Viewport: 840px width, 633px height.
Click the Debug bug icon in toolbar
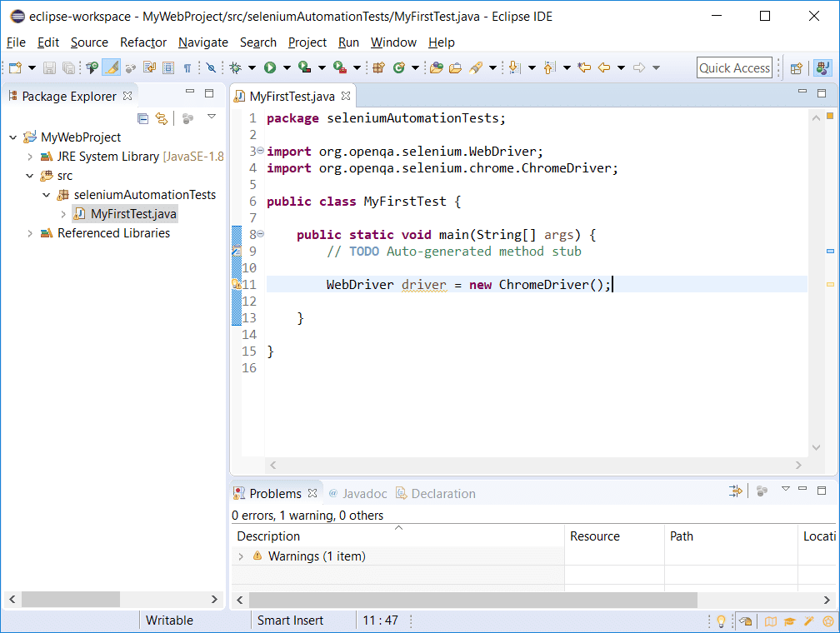click(235, 67)
